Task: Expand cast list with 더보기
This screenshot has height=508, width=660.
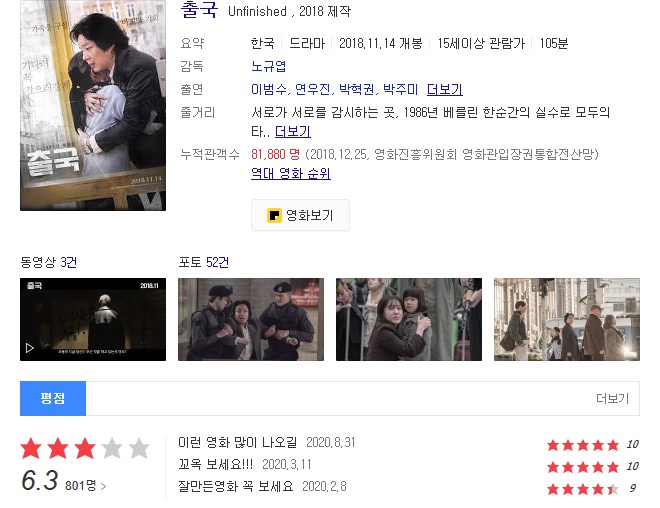Action: click(x=444, y=89)
